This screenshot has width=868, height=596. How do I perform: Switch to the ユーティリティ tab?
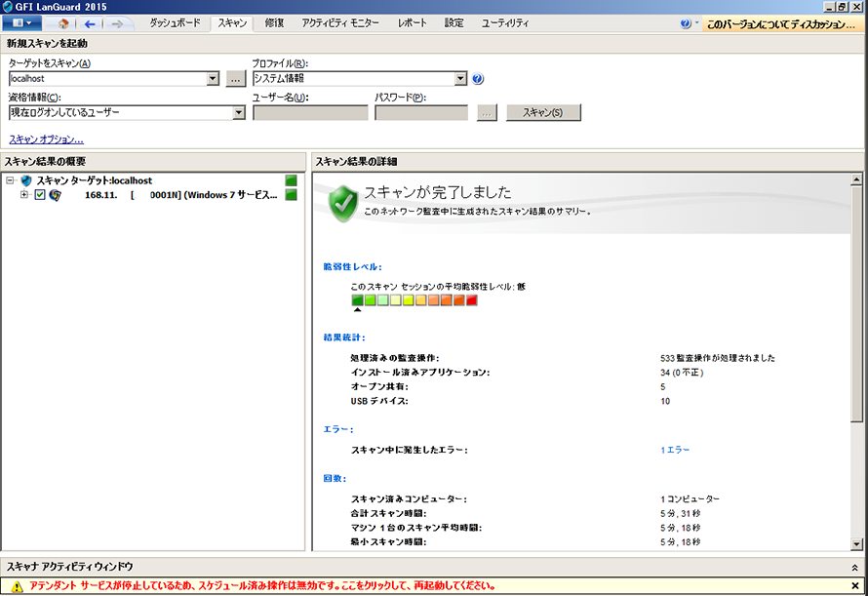(x=505, y=23)
